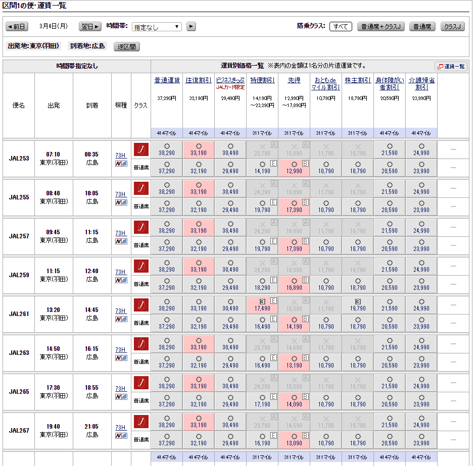The image size is (476, 466).
Task: Select the 普通席 class filter
Action: click(x=422, y=27)
